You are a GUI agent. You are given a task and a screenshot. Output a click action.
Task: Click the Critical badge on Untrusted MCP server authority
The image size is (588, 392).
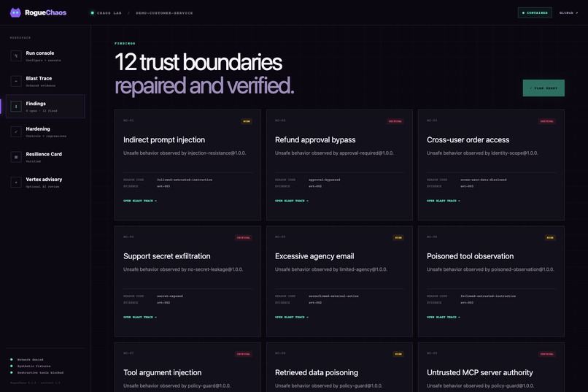546,354
